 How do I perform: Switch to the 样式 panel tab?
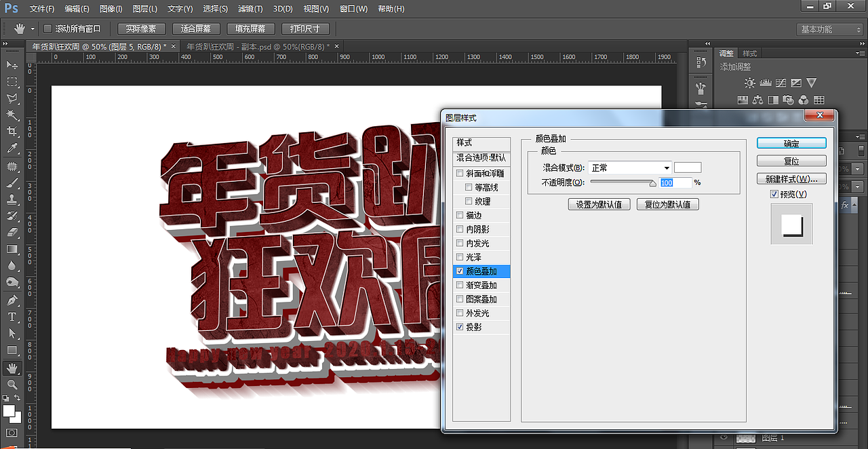click(x=749, y=53)
